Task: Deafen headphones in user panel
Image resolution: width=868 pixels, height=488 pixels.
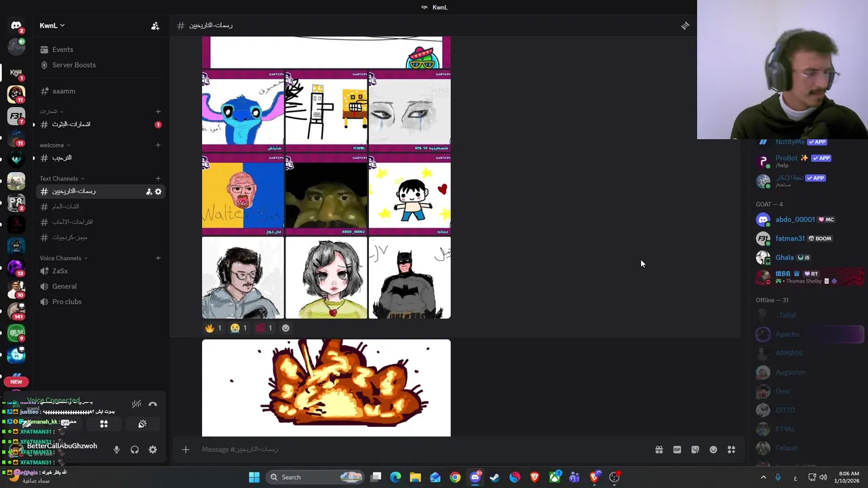Action: pos(134,449)
